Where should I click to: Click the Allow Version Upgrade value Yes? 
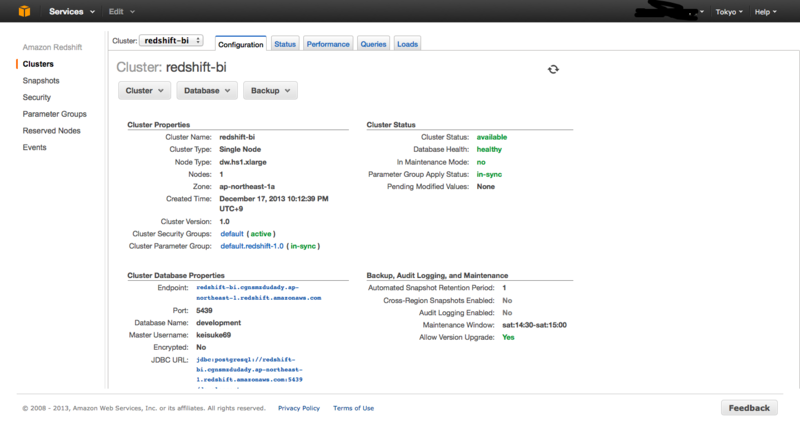[x=508, y=337]
